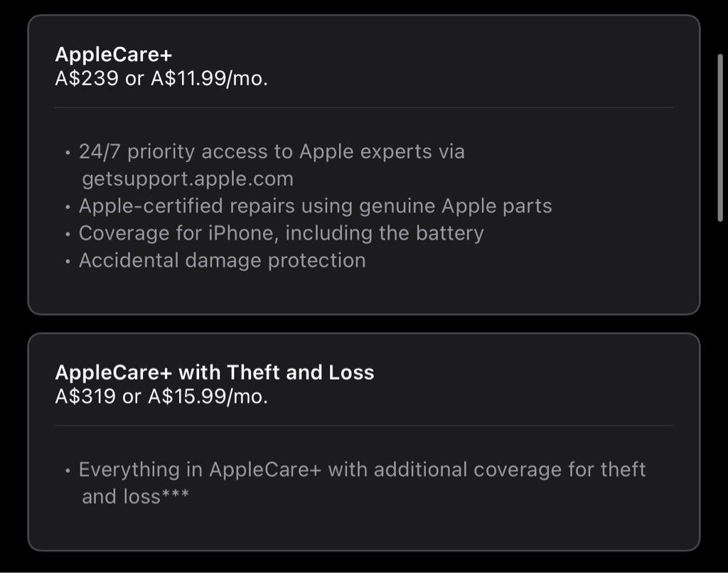Open the getsupport.apple.com link text

pos(188,179)
